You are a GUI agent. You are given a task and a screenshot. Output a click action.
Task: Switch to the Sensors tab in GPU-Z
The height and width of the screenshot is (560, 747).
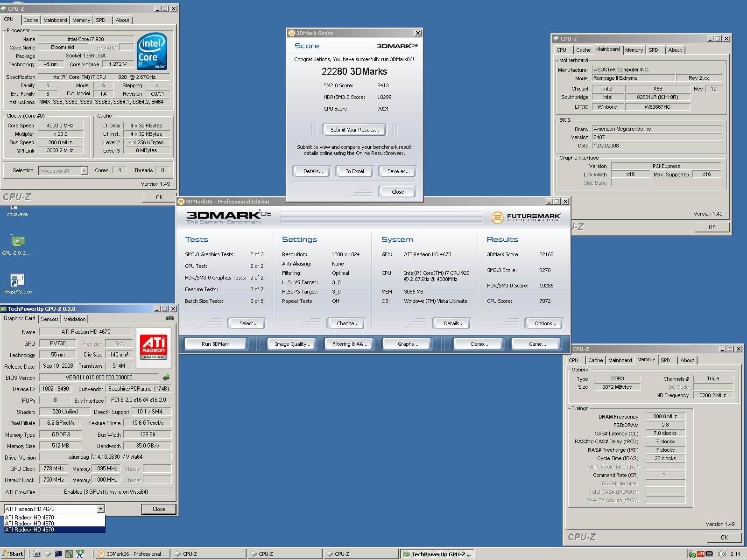[x=49, y=319]
